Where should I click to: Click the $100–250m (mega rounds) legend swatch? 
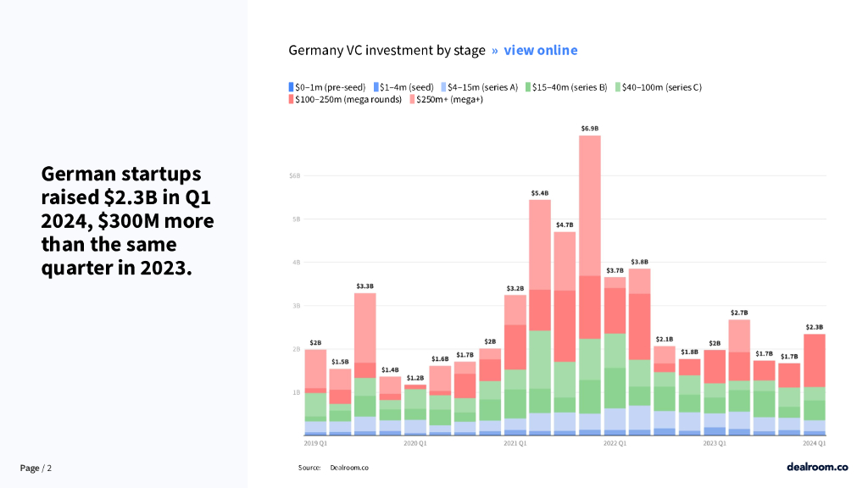pos(292,100)
